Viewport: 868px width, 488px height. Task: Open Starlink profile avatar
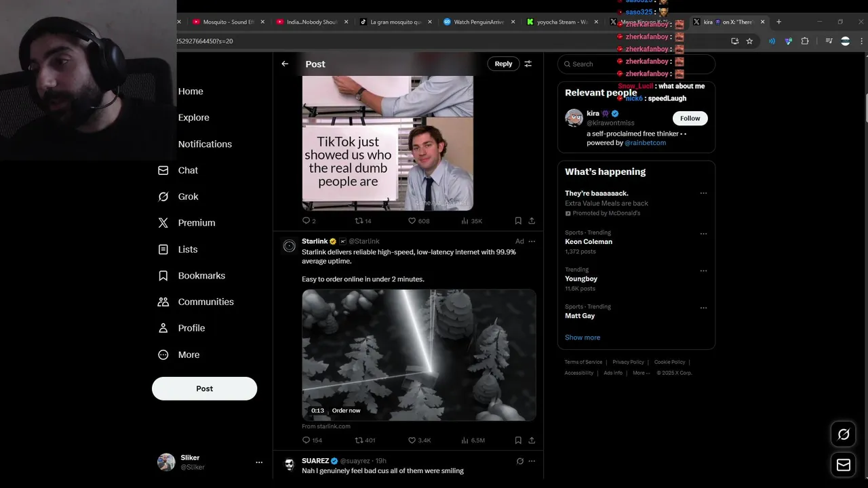pos(289,246)
